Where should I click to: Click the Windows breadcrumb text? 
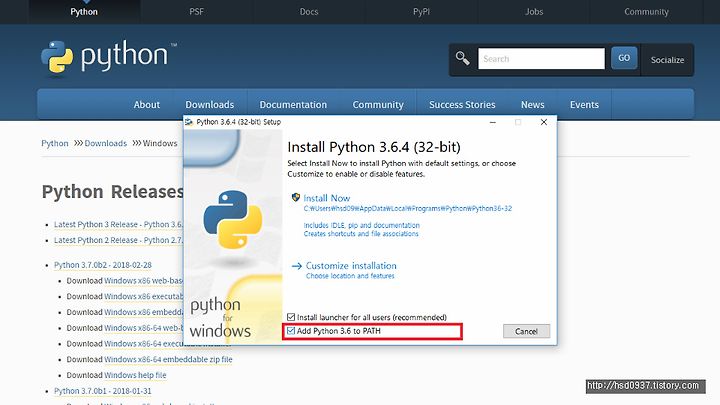pos(160,143)
